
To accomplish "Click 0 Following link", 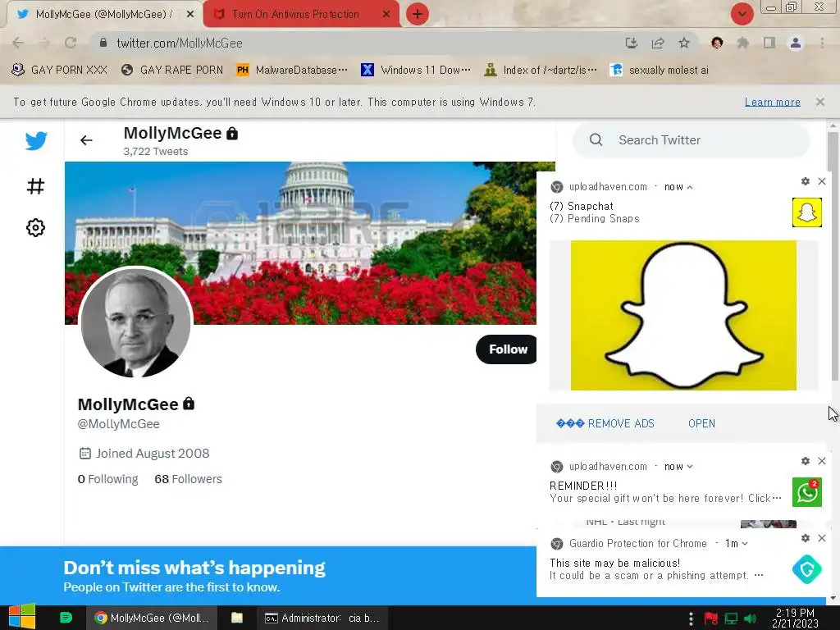I will pyautogui.click(x=107, y=479).
